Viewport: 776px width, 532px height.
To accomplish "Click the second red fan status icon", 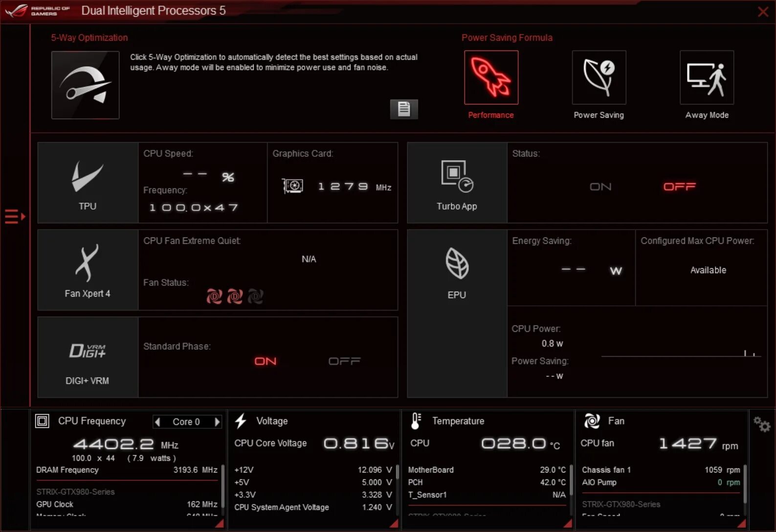I will pos(235,296).
